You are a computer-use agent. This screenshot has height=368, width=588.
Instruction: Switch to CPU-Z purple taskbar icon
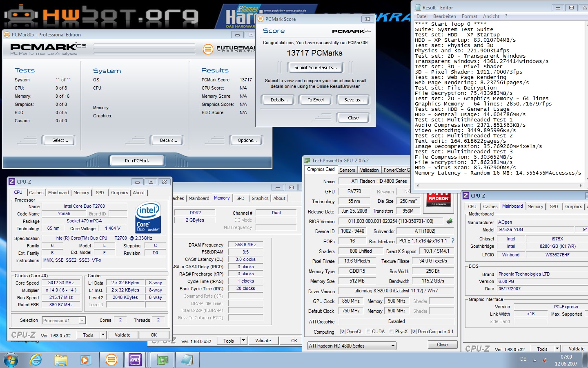pyautogui.click(x=136, y=360)
